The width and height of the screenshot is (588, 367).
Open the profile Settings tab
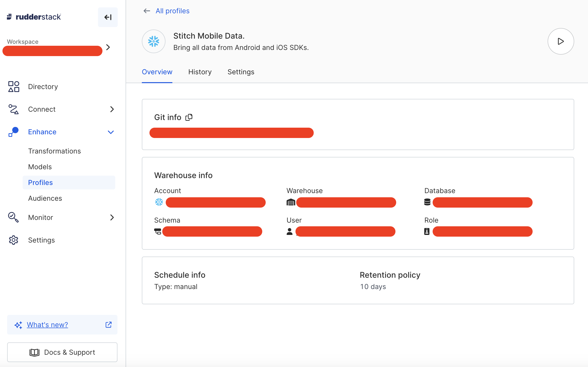point(241,72)
